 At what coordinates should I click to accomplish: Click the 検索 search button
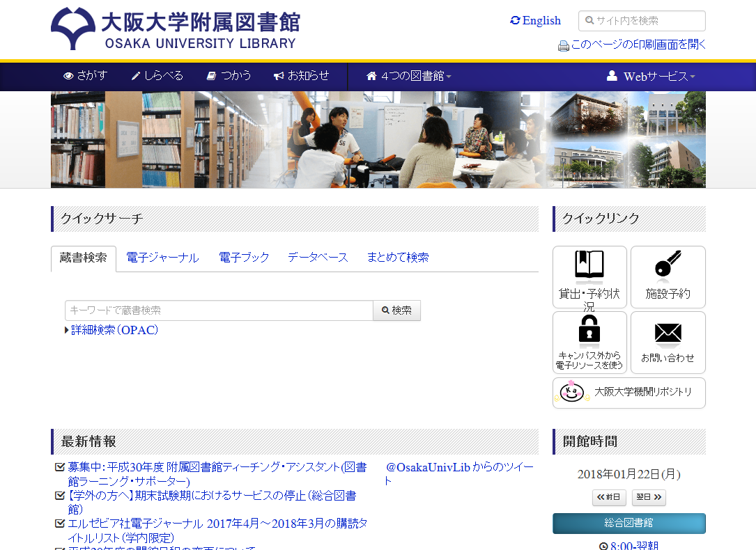(x=396, y=311)
